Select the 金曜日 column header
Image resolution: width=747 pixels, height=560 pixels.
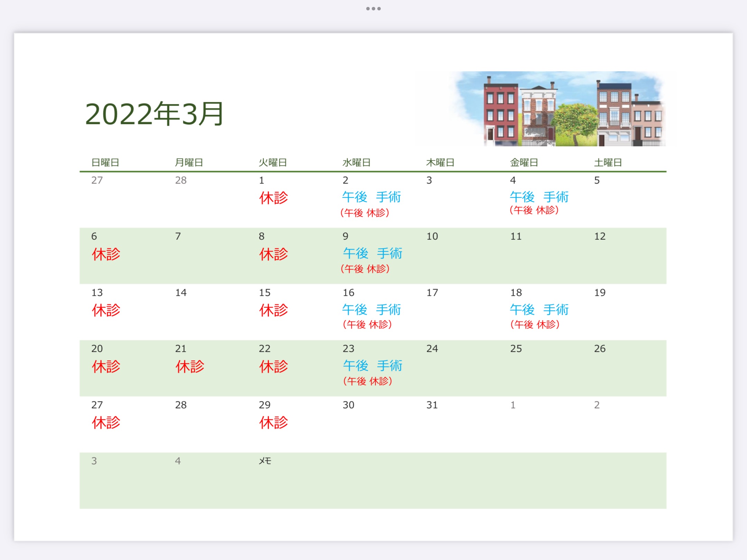tap(524, 162)
